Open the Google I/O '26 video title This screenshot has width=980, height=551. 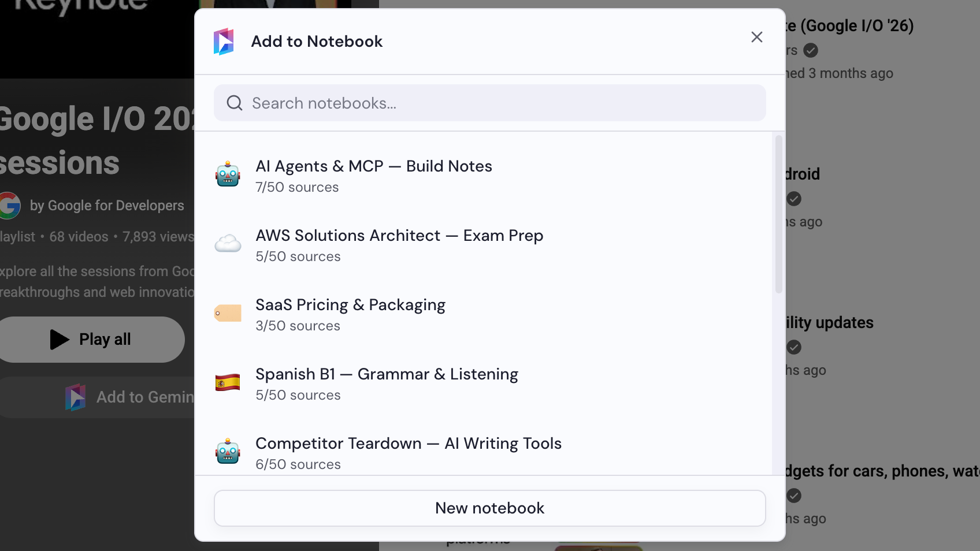(849, 25)
